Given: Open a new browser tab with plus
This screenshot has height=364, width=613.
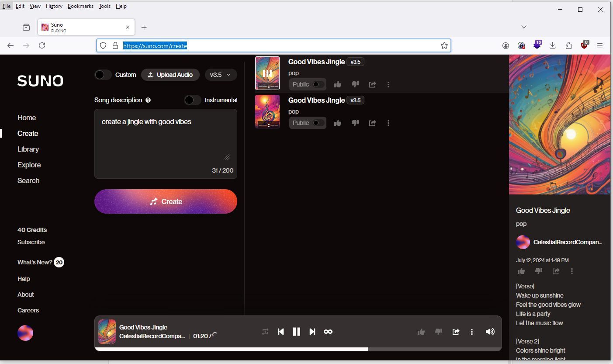Looking at the screenshot, I should tap(144, 27).
